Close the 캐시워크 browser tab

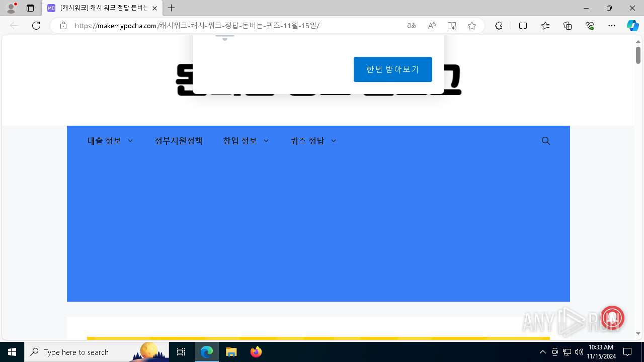coord(154,8)
